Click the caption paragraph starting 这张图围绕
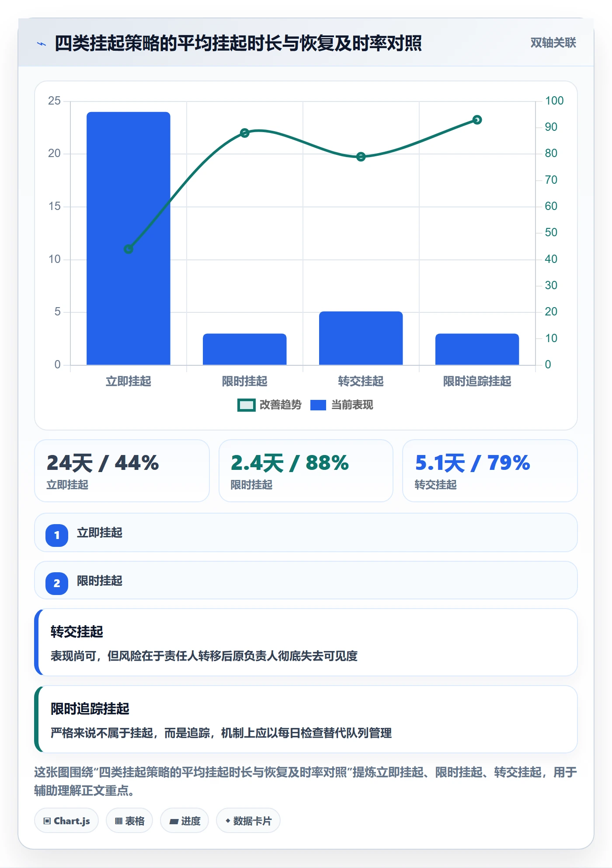Screen dimensions: 612x868 coord(306,781)
